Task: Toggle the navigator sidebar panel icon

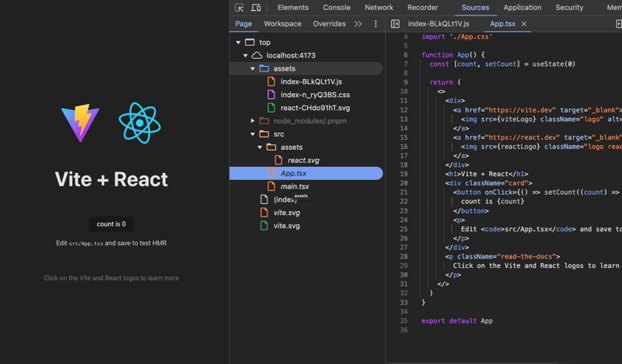Action: pos(395,24)
